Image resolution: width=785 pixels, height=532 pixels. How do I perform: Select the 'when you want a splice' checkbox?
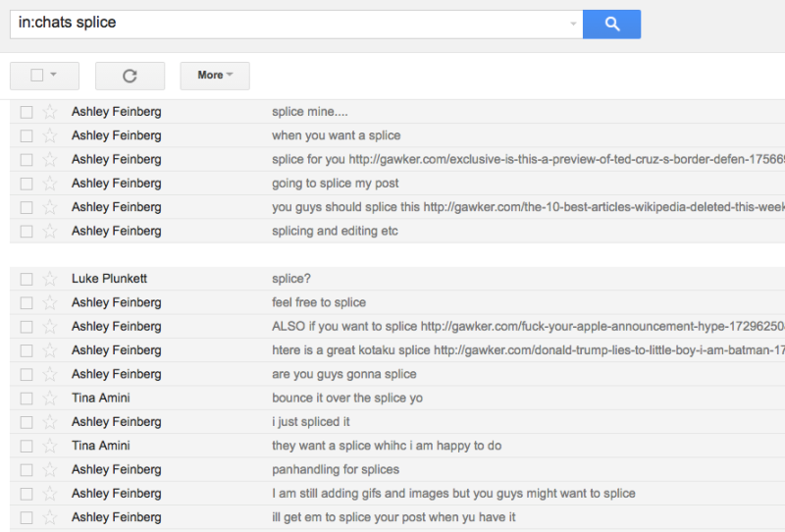pos(26,135)
